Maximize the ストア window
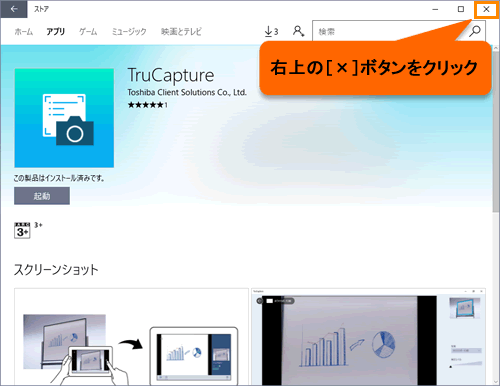The height and width of the screenshot is (386, 500). (461, 9)
